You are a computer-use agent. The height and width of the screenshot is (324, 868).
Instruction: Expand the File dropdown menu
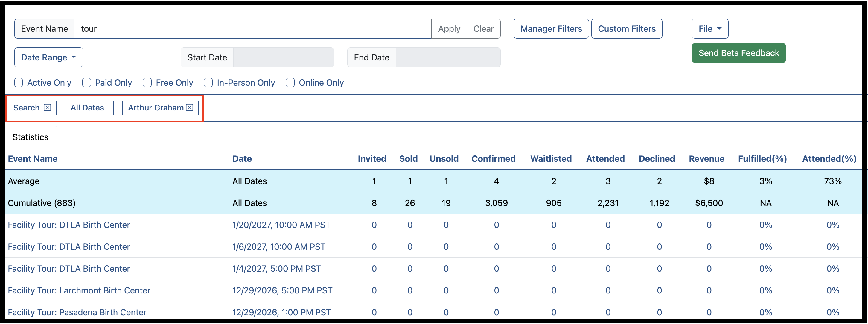pyautogui.click(x=710, y=29)
